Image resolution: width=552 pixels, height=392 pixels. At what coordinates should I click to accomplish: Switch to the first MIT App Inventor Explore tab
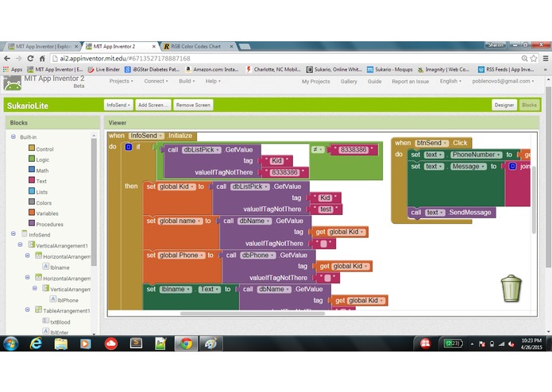click(x=43, y=46)
